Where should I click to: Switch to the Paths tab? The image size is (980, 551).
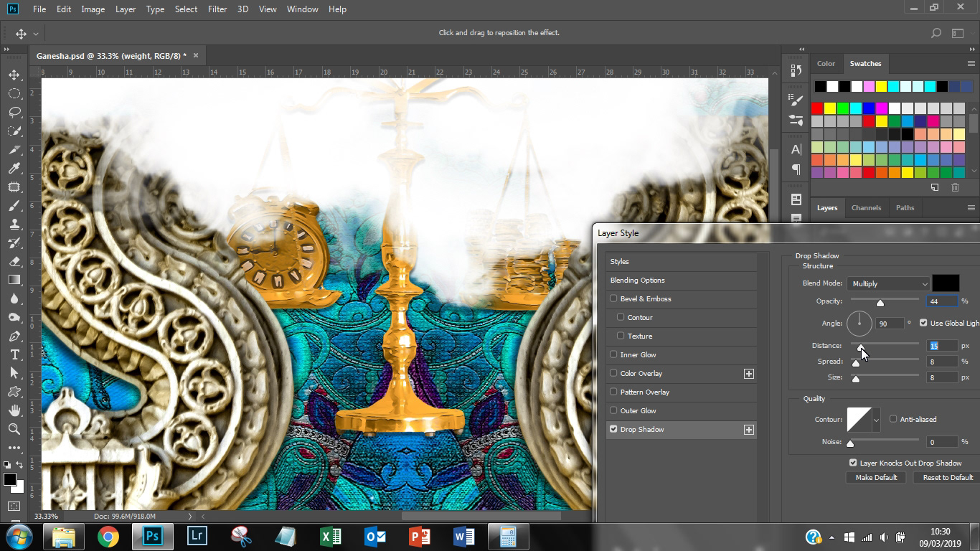click(905, 208)
